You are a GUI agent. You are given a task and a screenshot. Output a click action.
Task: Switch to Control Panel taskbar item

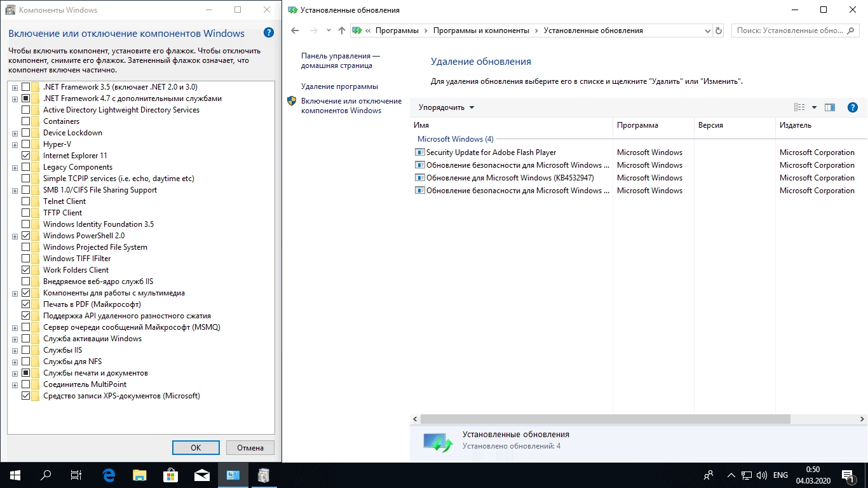tap(233, 475)
